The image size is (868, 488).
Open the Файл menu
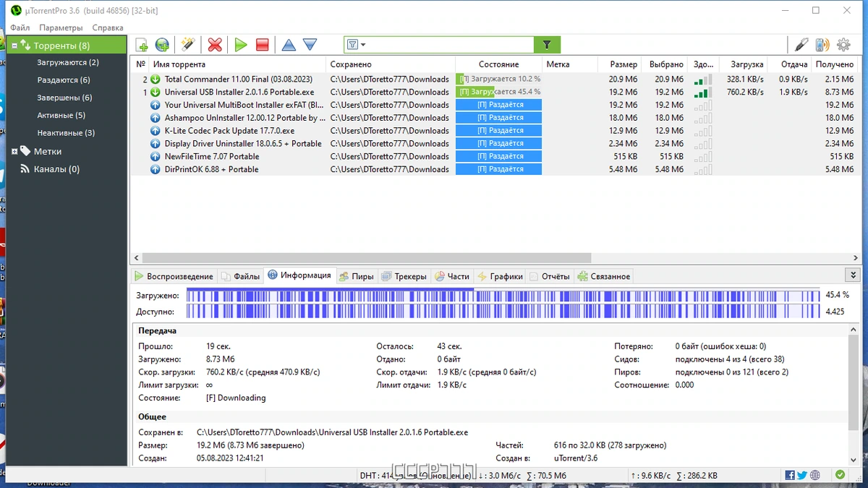point(20,27)
